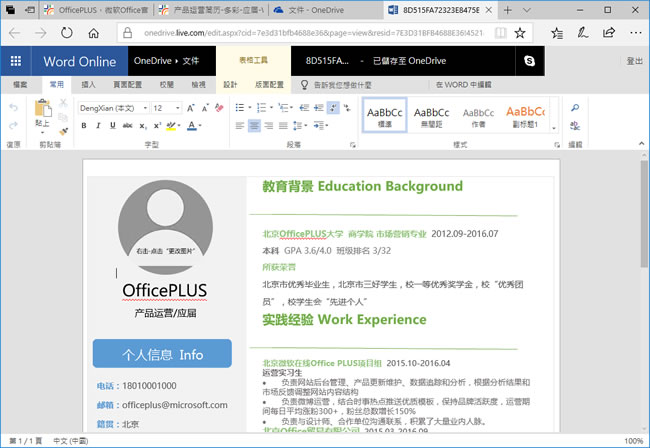Toggle underline formatting

tap(113, 125)
